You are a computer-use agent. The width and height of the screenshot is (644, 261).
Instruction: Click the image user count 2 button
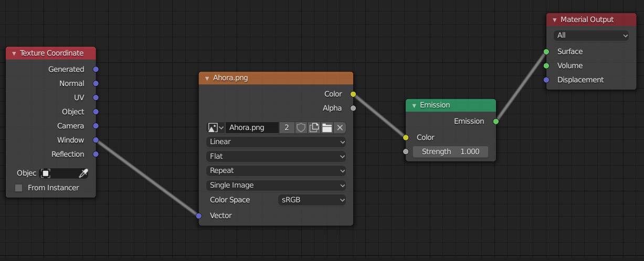[x=287, y=127]
